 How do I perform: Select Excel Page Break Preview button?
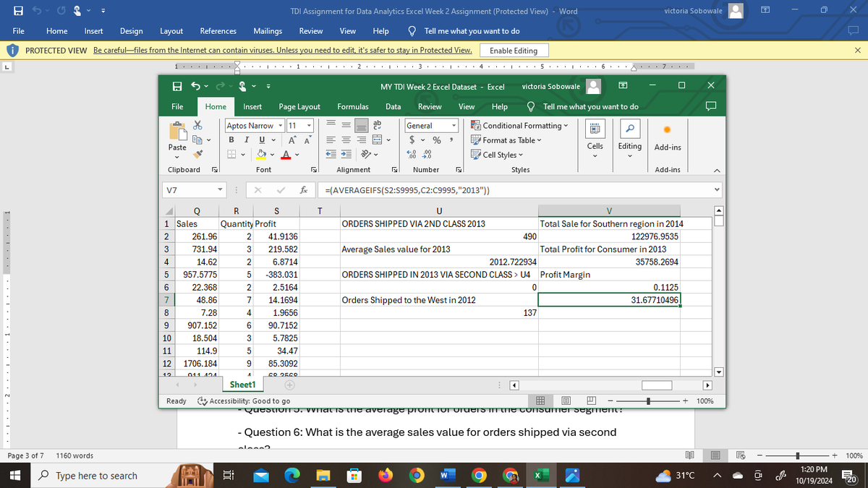[x=591, y=401]
